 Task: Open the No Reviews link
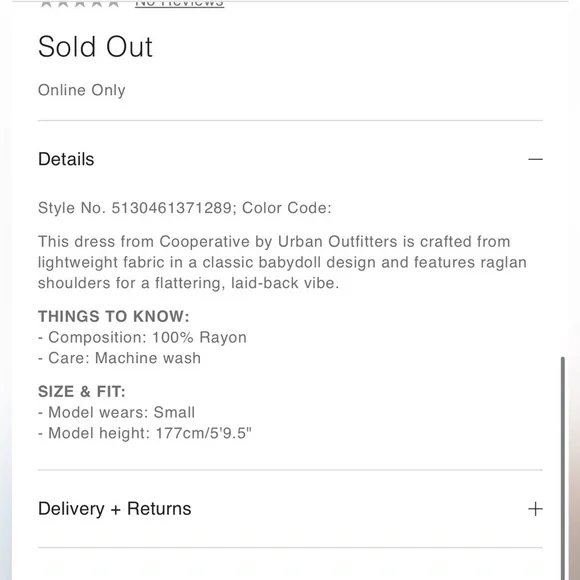179,3
